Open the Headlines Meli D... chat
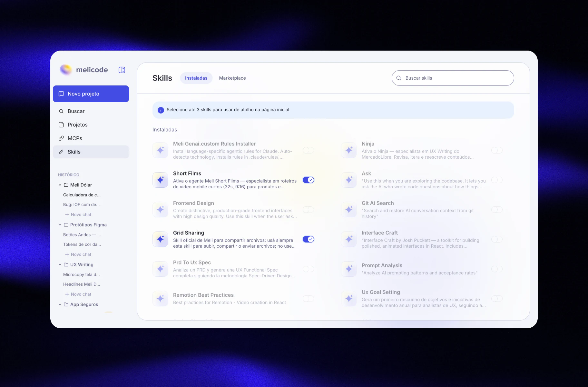588x387 pixels. (82, 284)
